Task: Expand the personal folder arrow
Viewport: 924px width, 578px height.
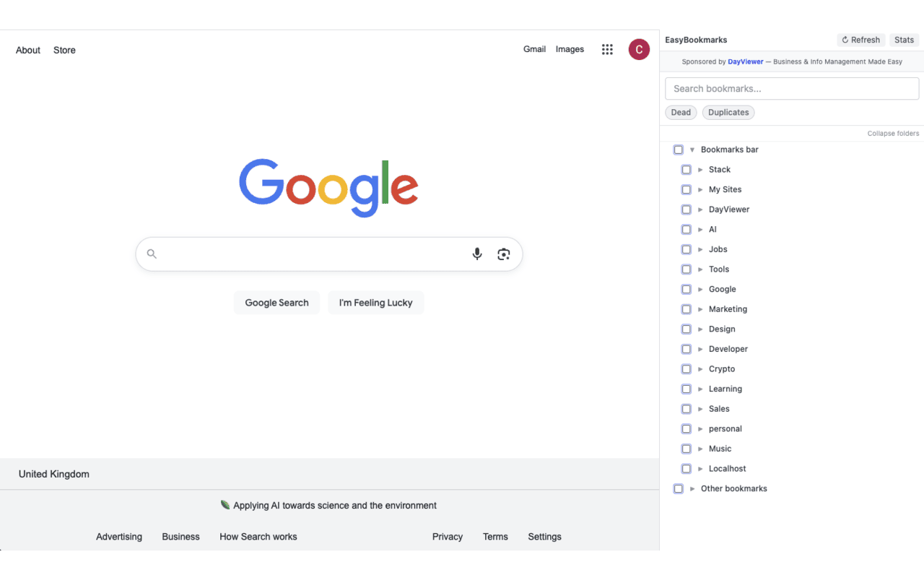Action: click(x=700, y=428)
